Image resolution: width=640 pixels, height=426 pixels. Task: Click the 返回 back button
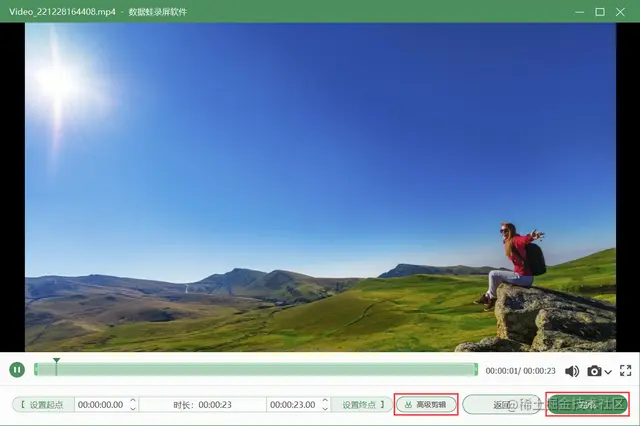[x=502, y=404]
